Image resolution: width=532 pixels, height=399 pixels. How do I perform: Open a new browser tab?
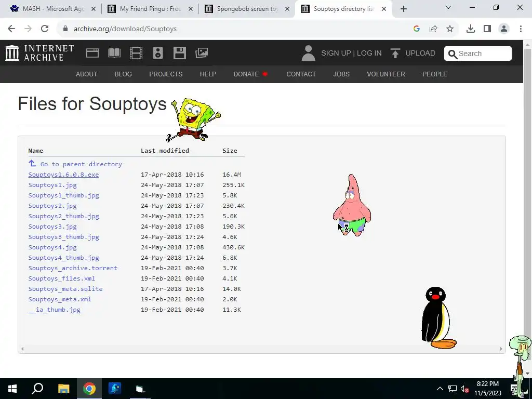pyautogui.click(x=403, y=9)
